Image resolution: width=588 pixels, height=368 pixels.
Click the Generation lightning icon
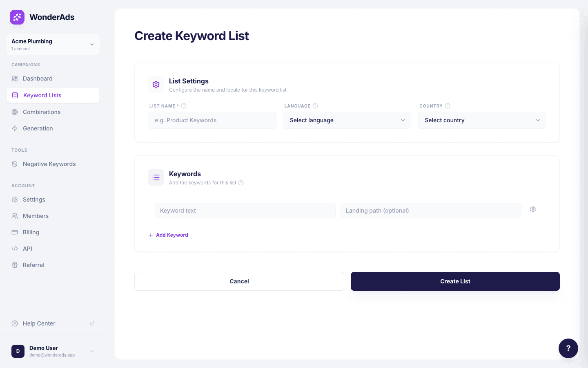point(15,128)
